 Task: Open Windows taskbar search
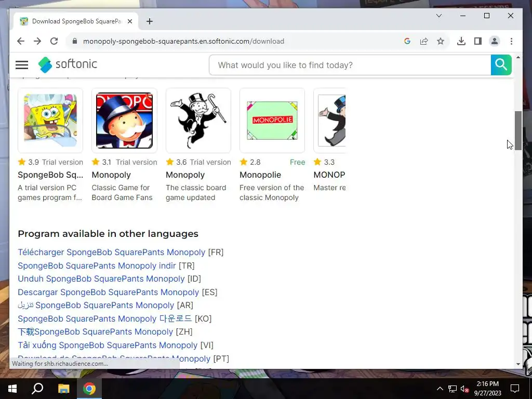pyautogui.click(x=37, y=389)
